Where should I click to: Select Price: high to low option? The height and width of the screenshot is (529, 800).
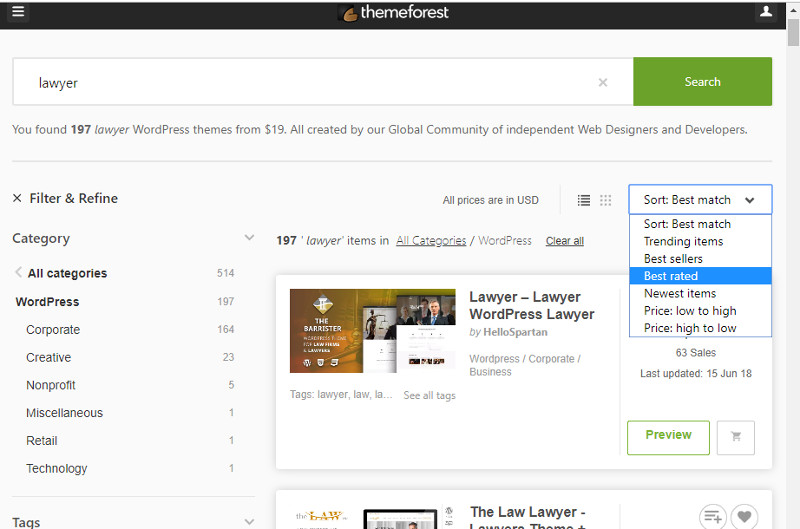click(x=700, y=328)
